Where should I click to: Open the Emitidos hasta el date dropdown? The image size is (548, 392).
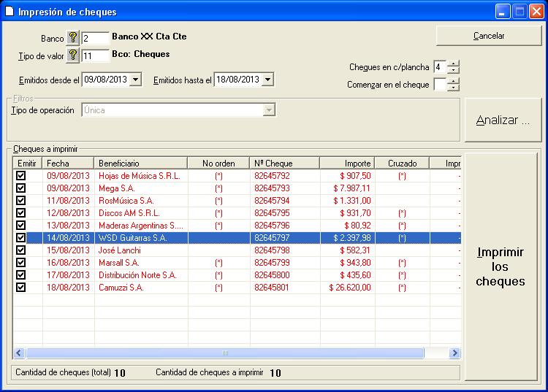click(x=267, y=80)
